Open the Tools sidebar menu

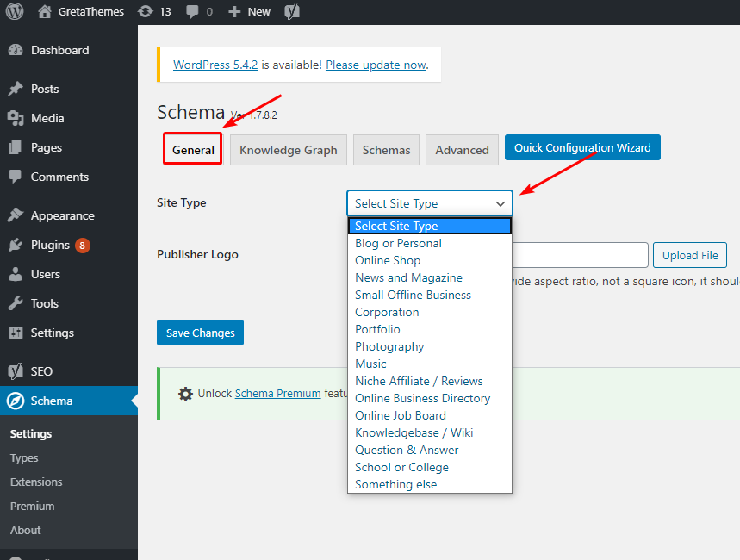click(x=45, y=303)
